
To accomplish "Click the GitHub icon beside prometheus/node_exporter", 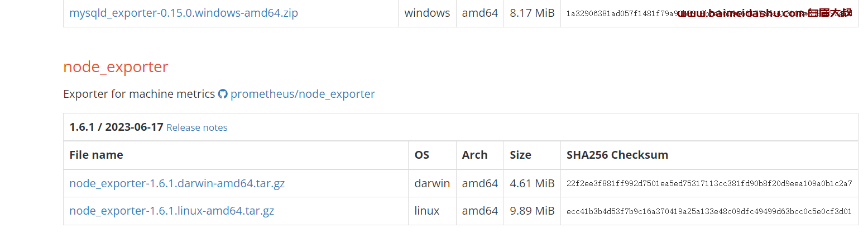I will click(223, 94).
